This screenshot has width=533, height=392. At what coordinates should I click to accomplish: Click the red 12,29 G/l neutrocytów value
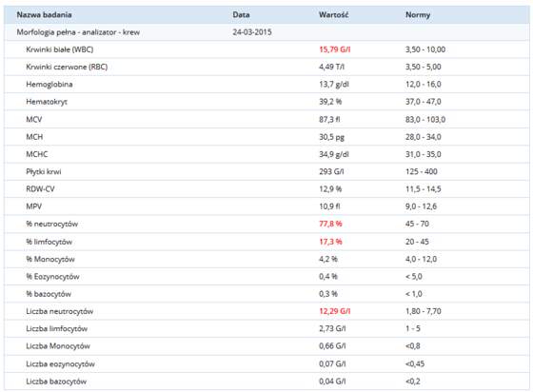point(334,311)
